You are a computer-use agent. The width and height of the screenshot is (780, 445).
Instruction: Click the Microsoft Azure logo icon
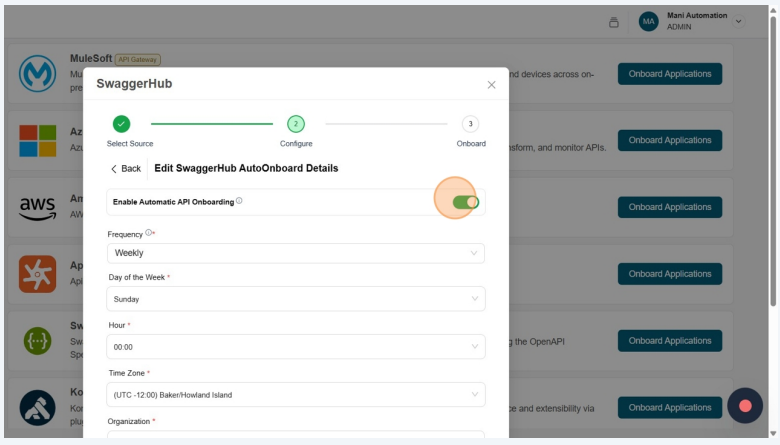[37, 140]
